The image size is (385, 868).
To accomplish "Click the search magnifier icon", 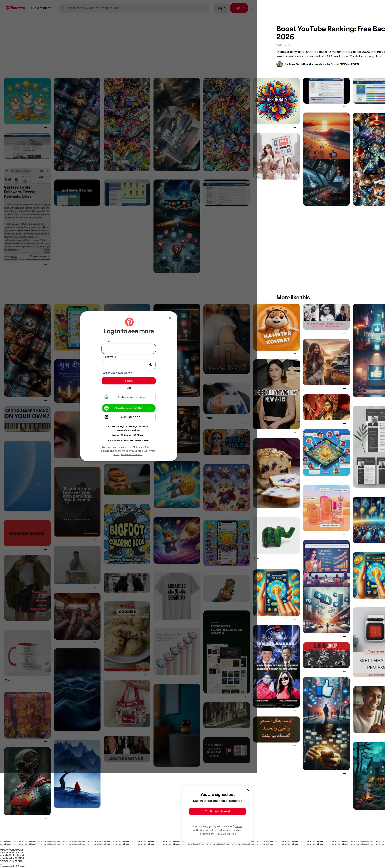I will point(62,8).
